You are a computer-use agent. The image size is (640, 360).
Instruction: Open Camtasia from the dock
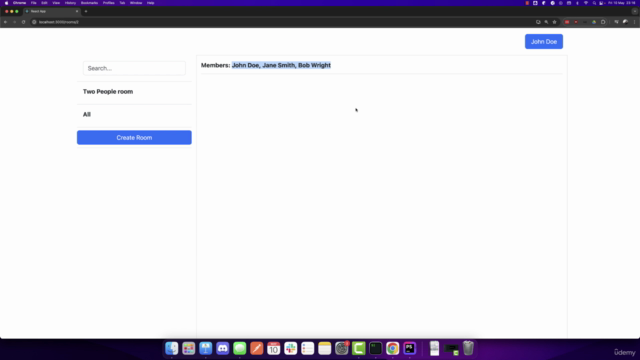click(359, 348)
